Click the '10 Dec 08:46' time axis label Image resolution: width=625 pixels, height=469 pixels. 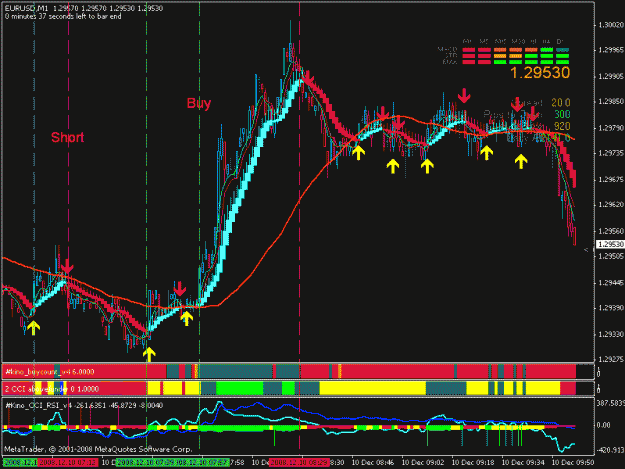pos(373,463)
